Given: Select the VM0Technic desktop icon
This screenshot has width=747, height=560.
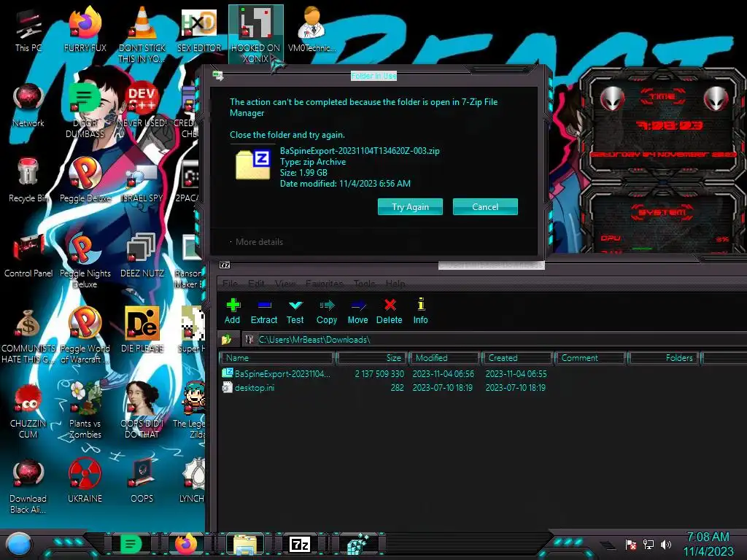Looking at the screenshot, I should (x=312, y=31).
